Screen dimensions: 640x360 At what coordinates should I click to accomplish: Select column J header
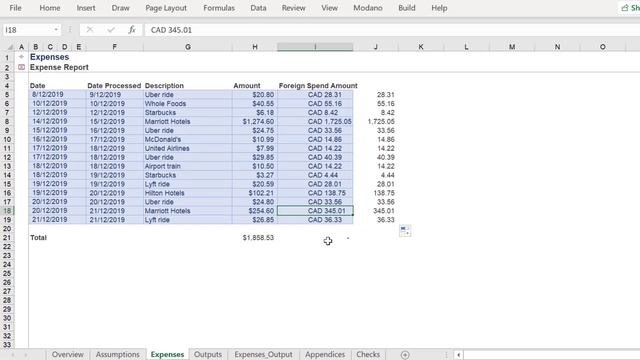pos(376,47)
